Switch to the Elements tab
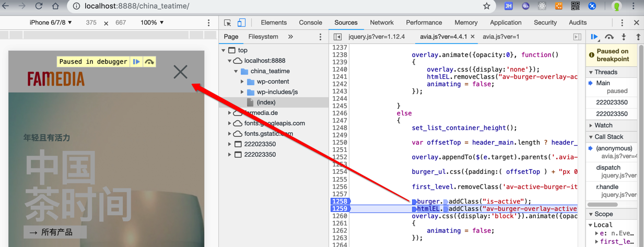This screenshot has width=644, height=247. point(274,23)
